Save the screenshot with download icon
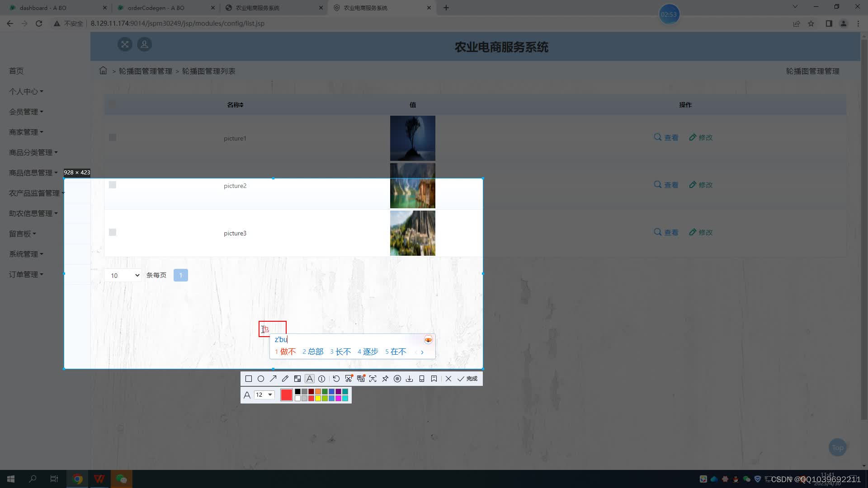 (x=410, y=379)
